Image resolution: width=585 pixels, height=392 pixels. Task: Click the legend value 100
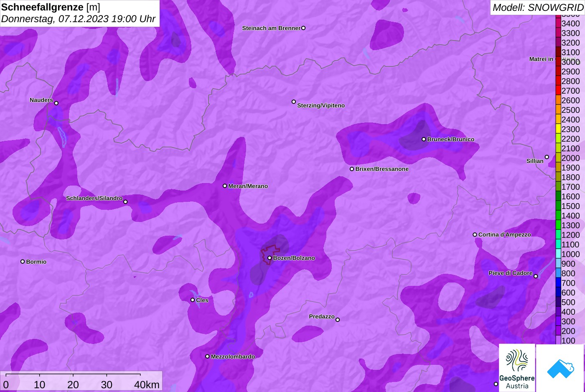point(568,341)
